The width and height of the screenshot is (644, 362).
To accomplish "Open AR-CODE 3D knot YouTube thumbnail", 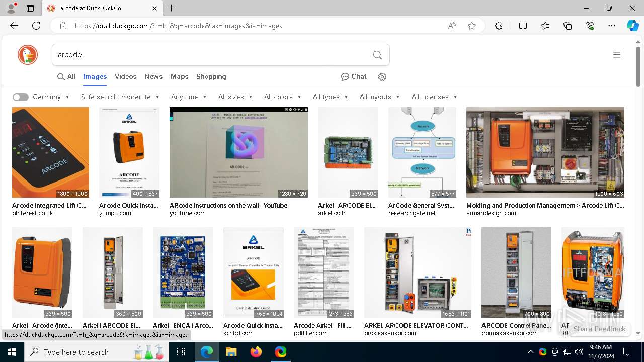I will (238, 152).
